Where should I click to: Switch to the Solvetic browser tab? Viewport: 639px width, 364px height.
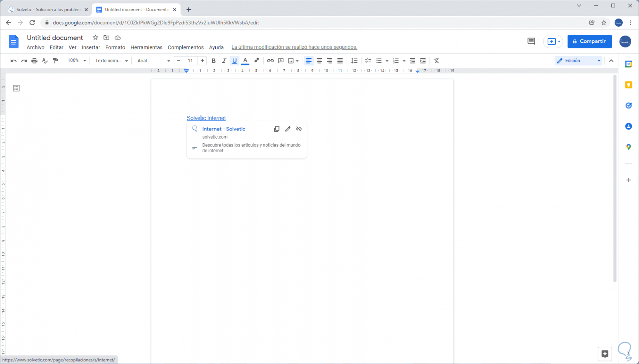48,10
